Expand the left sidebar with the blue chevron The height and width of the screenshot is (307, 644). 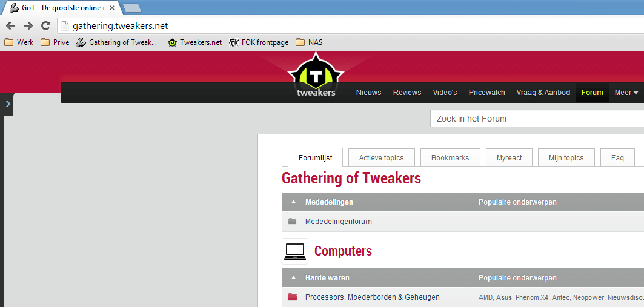pos(8,104)
